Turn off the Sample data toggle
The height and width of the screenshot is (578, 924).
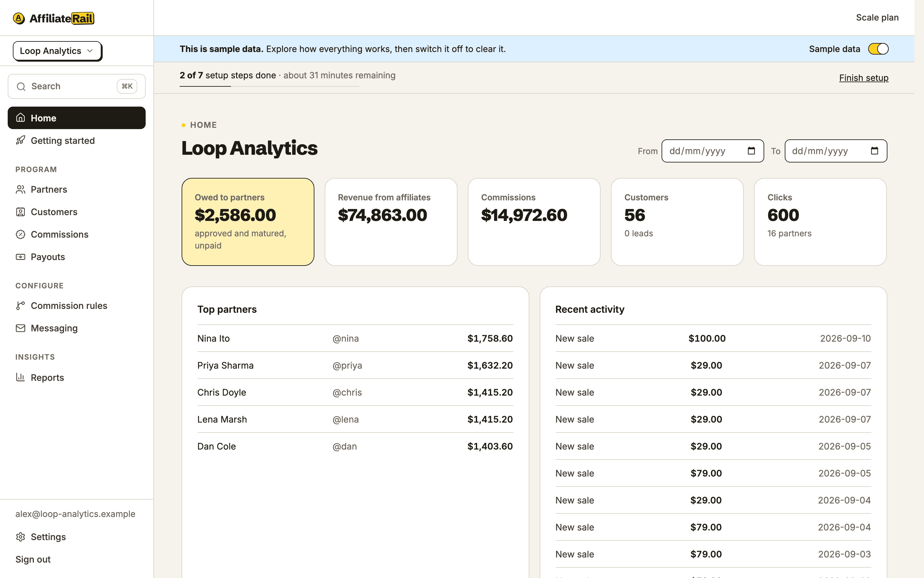(x=878, y=49)
